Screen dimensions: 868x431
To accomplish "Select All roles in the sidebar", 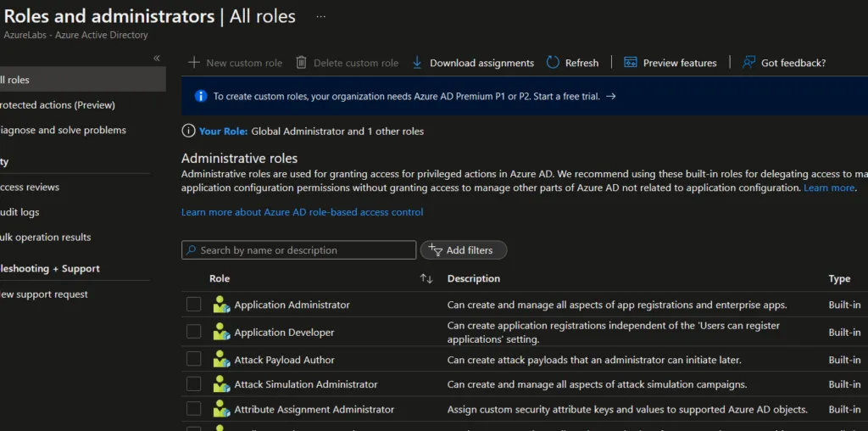I will [82, 79].
